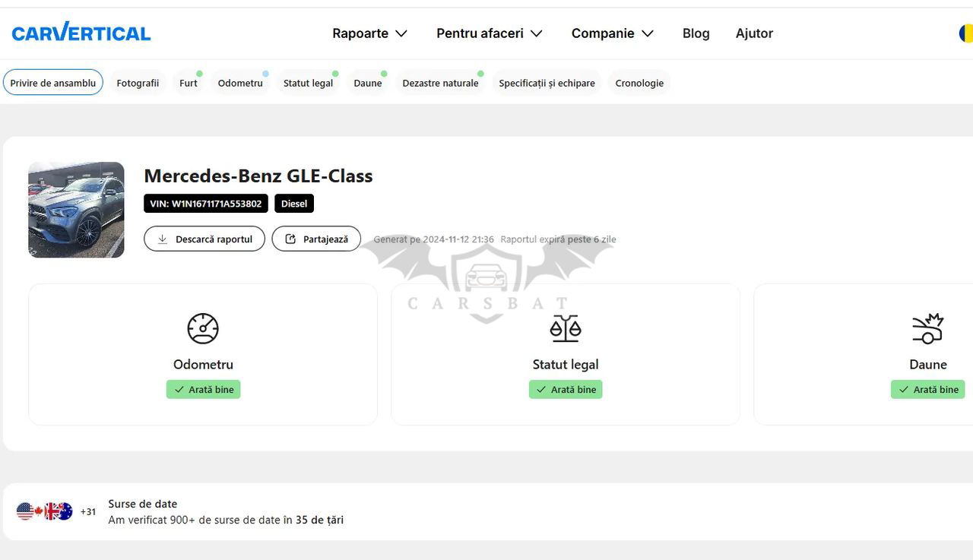973x560 pixels.
Task: Click the Daune card title
Action: coord(928,365)
